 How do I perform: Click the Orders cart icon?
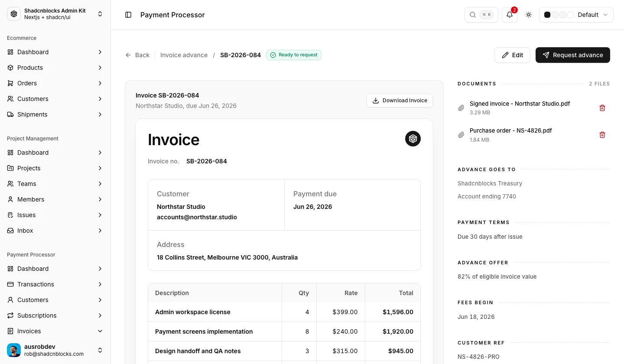(x=10, y=83)
